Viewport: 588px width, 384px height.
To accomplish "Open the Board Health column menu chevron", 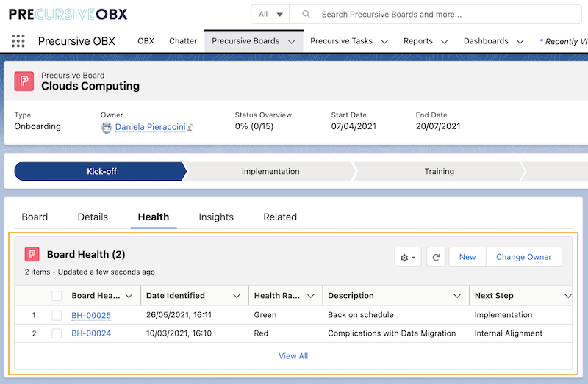I will (x=129, y=296).
